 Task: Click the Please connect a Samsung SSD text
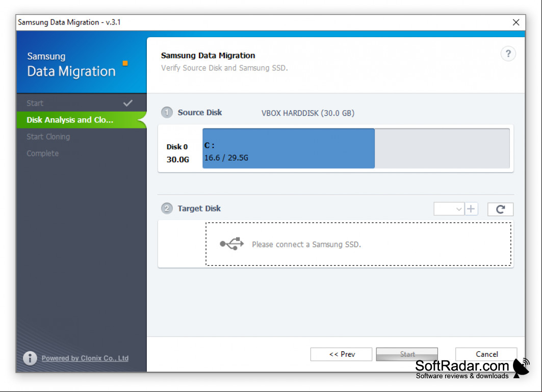[306, 244]
